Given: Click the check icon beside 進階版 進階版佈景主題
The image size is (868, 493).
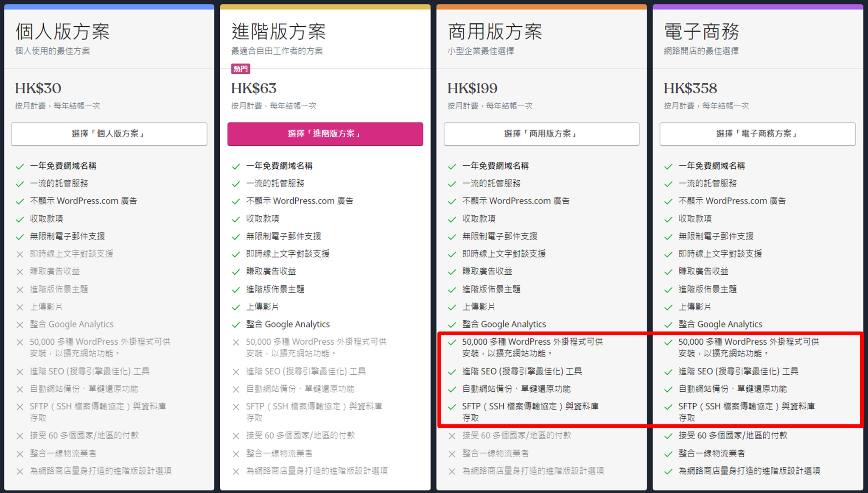Looking at the screenshot, I should tap(236, 290).
